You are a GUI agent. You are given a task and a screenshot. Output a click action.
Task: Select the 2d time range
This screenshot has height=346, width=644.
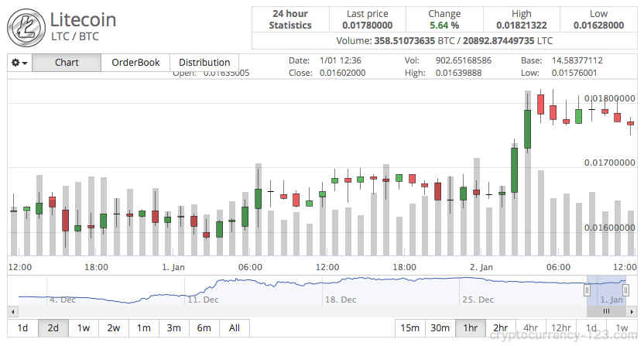(x=53, y=328)
